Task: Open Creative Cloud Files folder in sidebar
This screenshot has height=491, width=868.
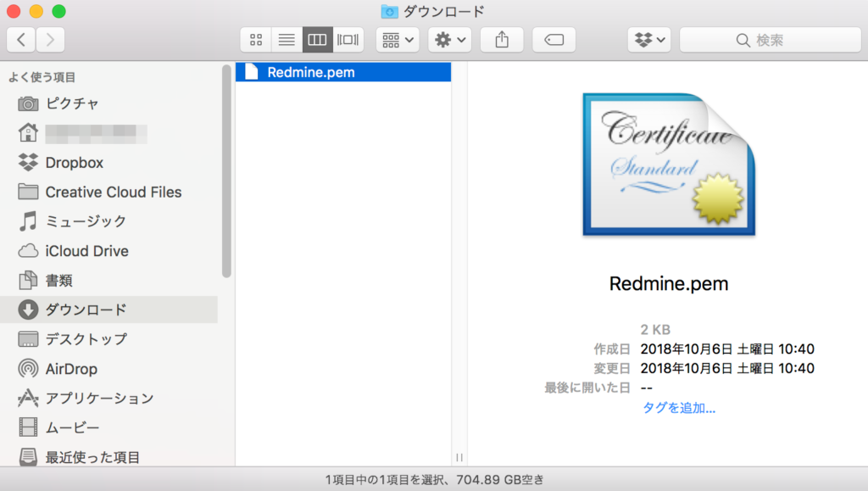Action: [113, 192]
